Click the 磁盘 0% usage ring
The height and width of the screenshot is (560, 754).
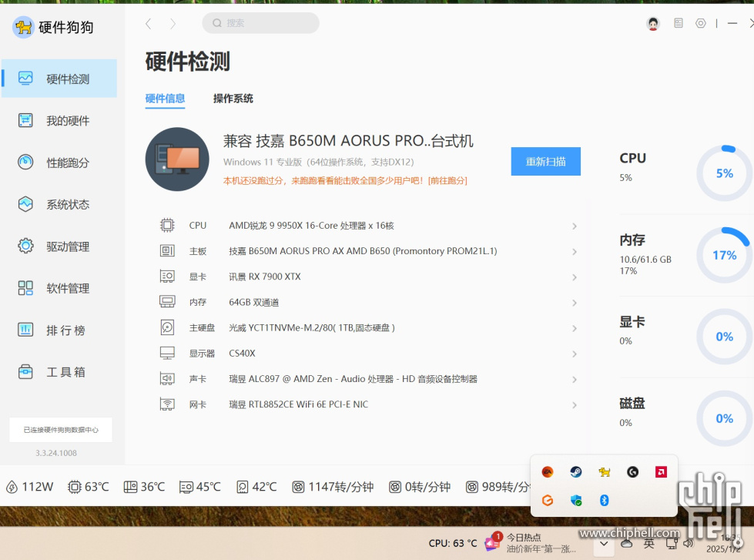(724, 418)
